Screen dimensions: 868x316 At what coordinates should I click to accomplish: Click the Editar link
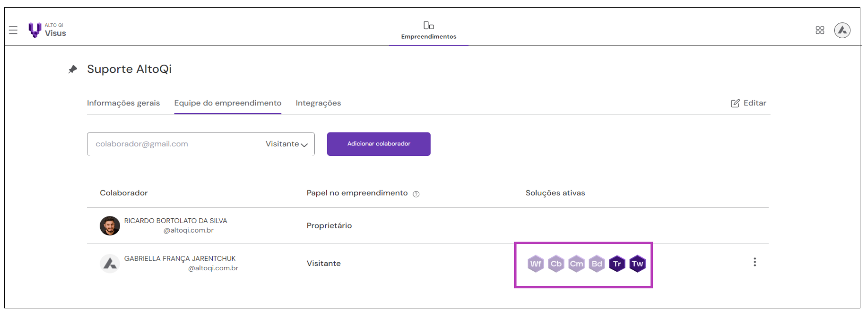tap(748, 103)
